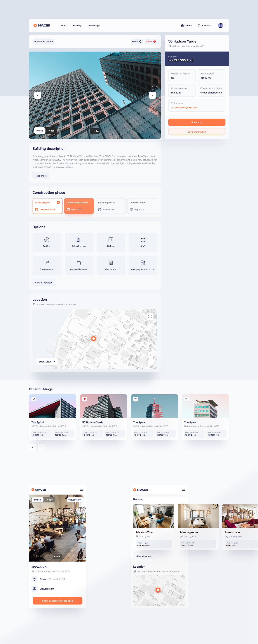Click the clock icon beside Open hours
This screenshot has height=644, width=258.
(x=34, y=579)
